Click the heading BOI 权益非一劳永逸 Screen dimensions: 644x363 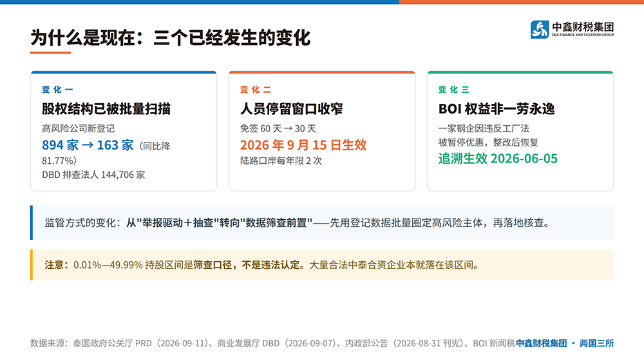point(497,109)
